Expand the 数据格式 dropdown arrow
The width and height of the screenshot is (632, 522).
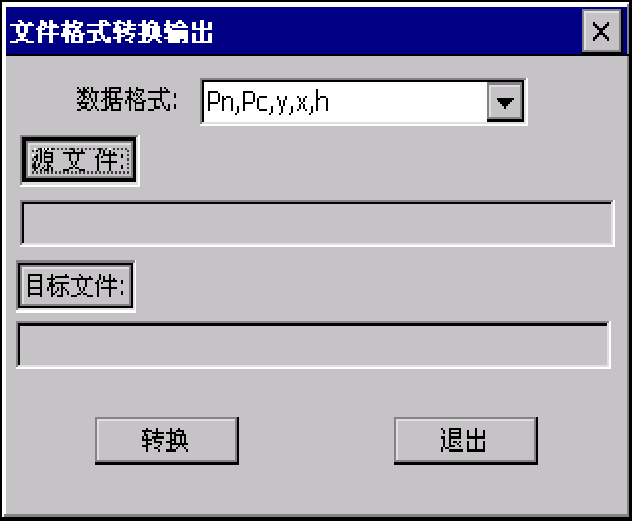pos(505,102)
